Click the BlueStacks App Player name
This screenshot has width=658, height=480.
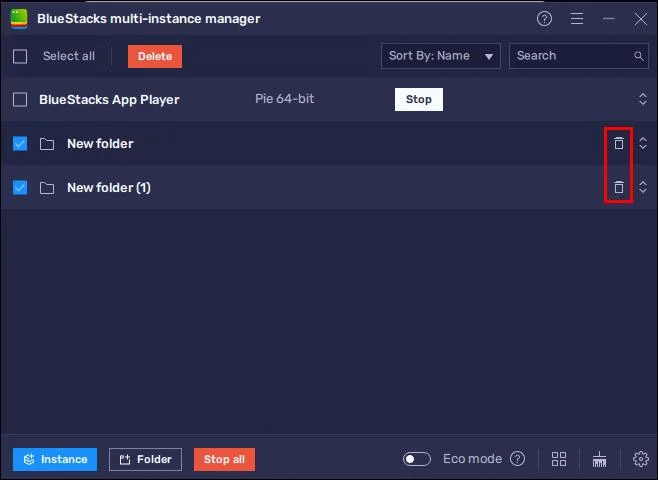pyautogui.click(x=109, y=100)
